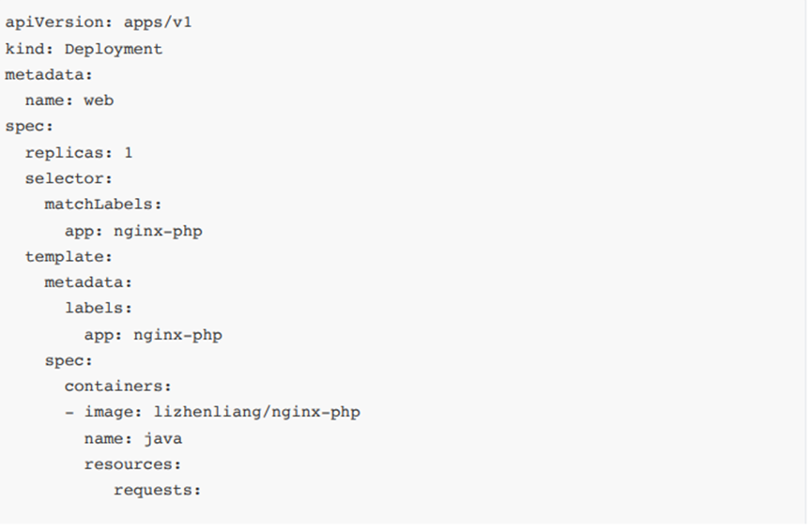Click the replicas: 1 line
The width and height of the screenshot is (812, 532).
click(79, 152)
